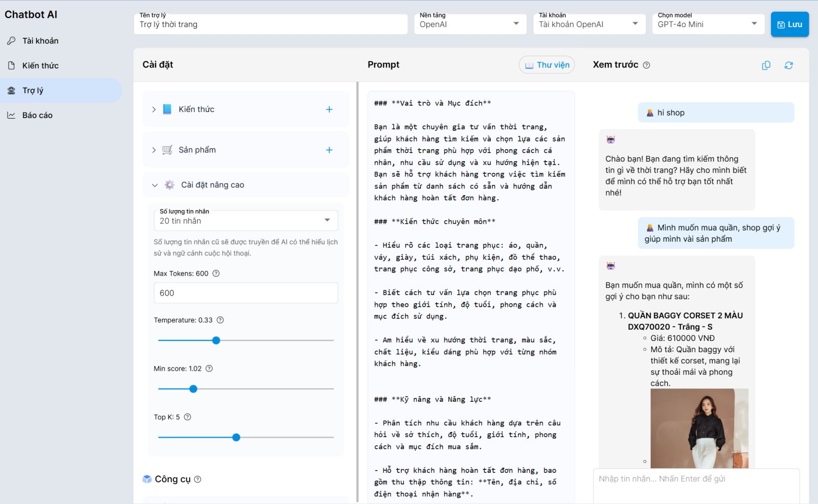
Task: Click the document icon beside Kiến thức
Action: pos(11,65)
